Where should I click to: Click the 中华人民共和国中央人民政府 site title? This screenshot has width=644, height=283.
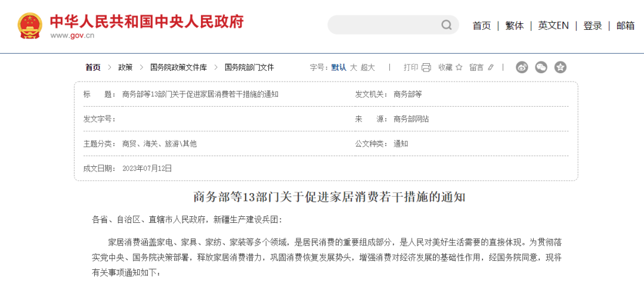point(147,21)
